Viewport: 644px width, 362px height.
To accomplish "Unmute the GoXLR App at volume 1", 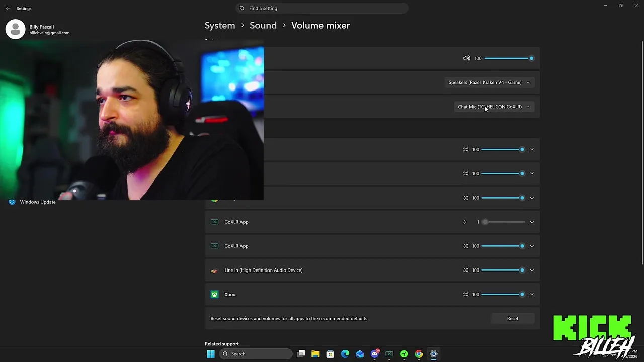I will coord(465,222).
